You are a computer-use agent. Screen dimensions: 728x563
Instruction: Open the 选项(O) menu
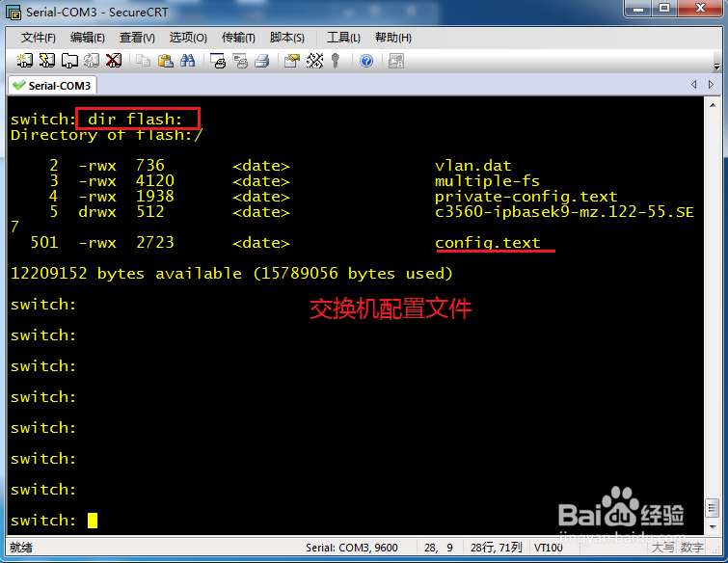tap(188, 38)
